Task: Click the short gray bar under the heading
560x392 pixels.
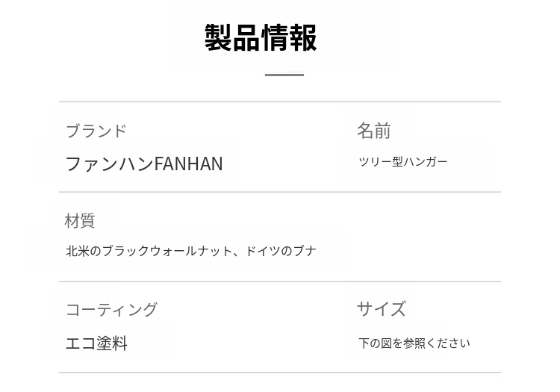Action: pos(284,75)
